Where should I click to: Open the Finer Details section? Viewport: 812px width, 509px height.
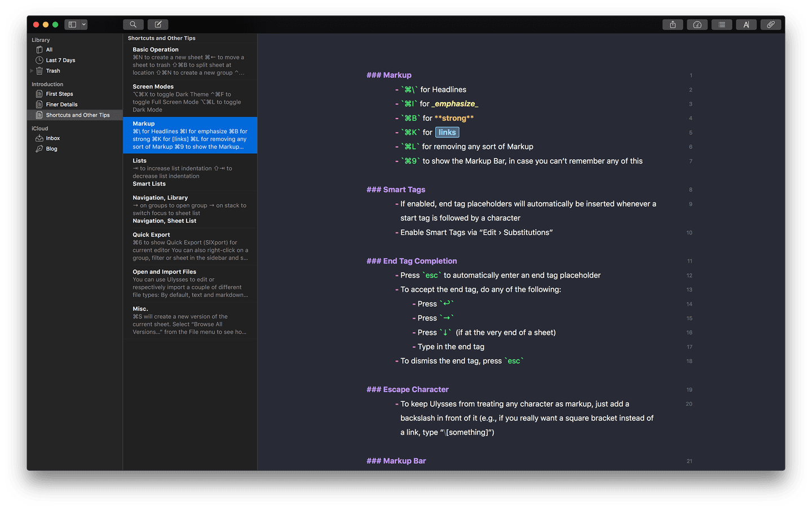click(60, 104)
